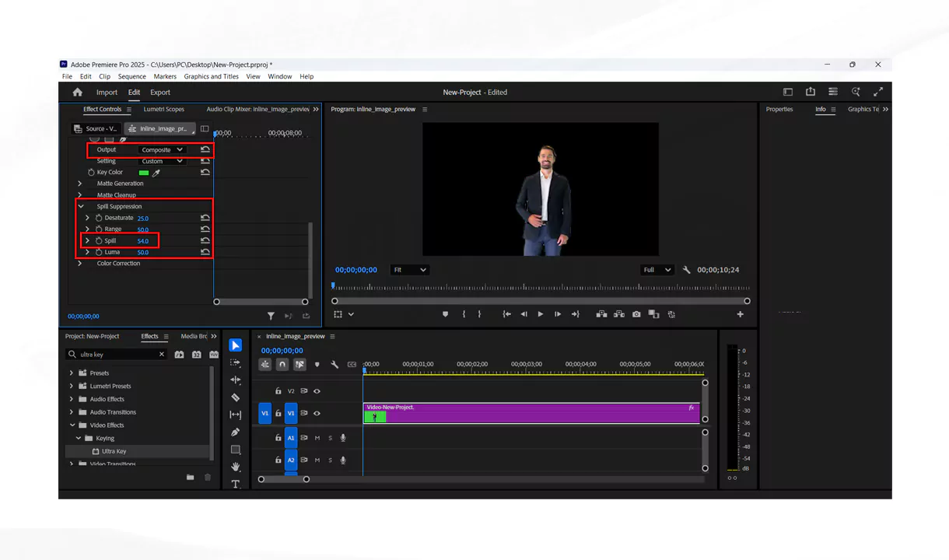Mute audio track A1

click(317, 438)
